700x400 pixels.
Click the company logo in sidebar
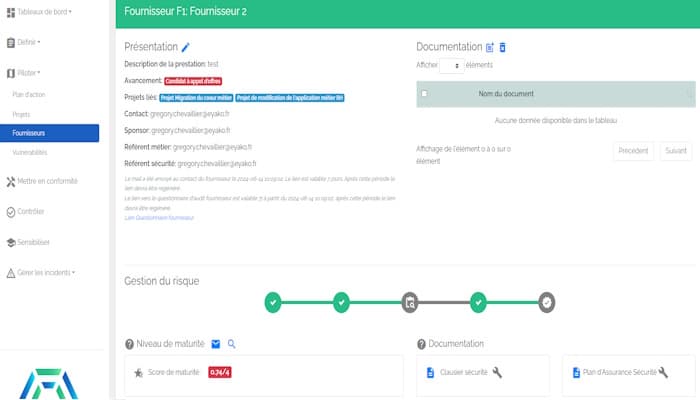(49, 383)
